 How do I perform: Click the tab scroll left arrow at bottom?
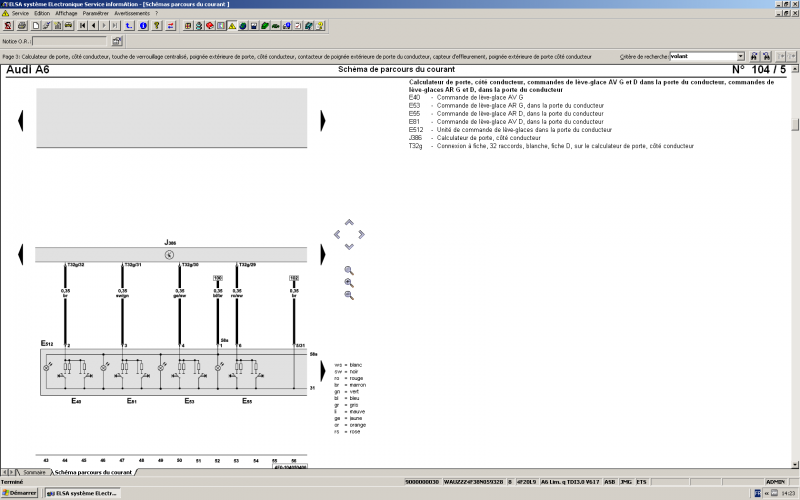coord(5,472)
